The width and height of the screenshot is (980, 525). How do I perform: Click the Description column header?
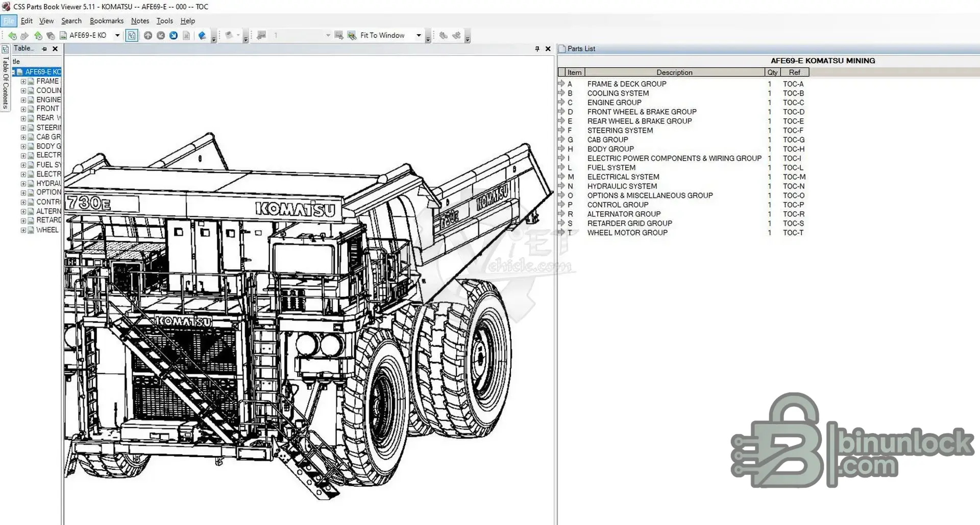(x=674, y=72)
